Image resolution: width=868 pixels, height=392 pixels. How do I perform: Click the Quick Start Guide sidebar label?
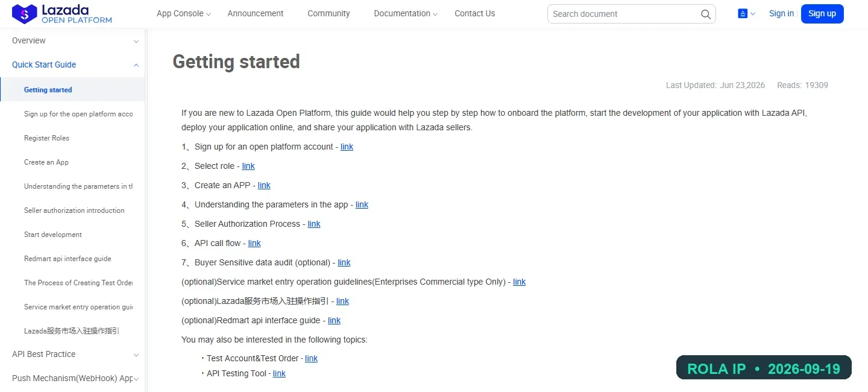coord(44,65)
